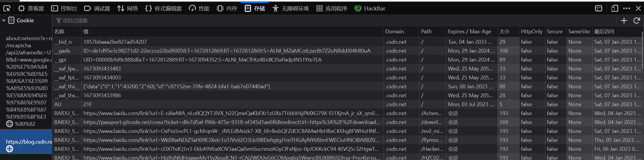Viewport: 644px width, 160px height.
Task: Open the 调试器 debugger tab
Action: click(97, 8)
